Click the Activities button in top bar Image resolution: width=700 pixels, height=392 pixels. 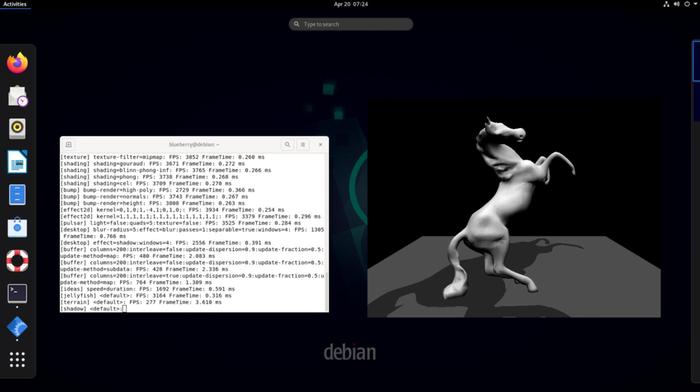(15, 4)
